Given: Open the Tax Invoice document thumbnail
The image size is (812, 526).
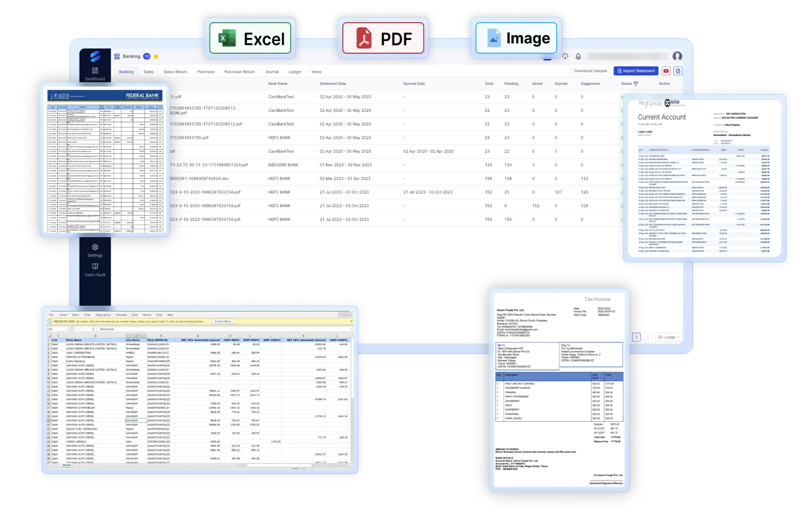Looking at the screenshot, I should (x=559, y=390).
